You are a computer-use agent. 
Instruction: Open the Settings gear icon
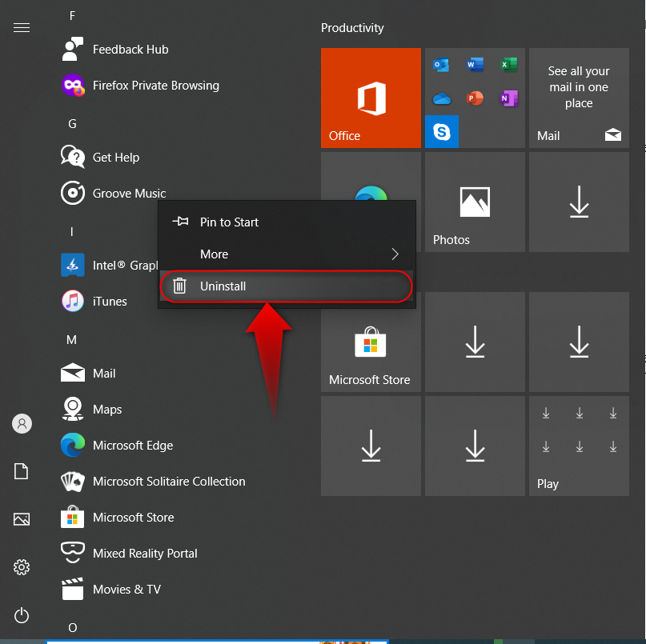[22, 567]
